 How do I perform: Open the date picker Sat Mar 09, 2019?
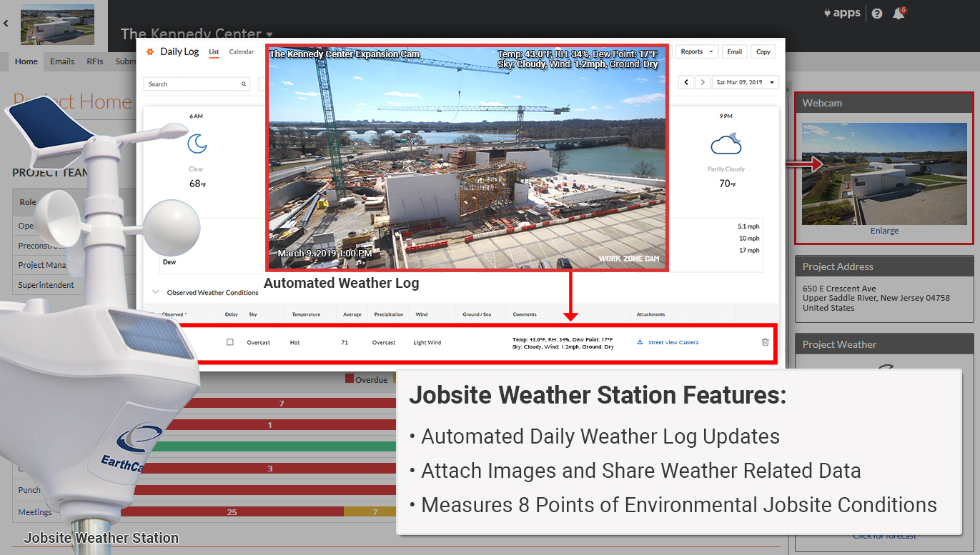pos(745,82)
